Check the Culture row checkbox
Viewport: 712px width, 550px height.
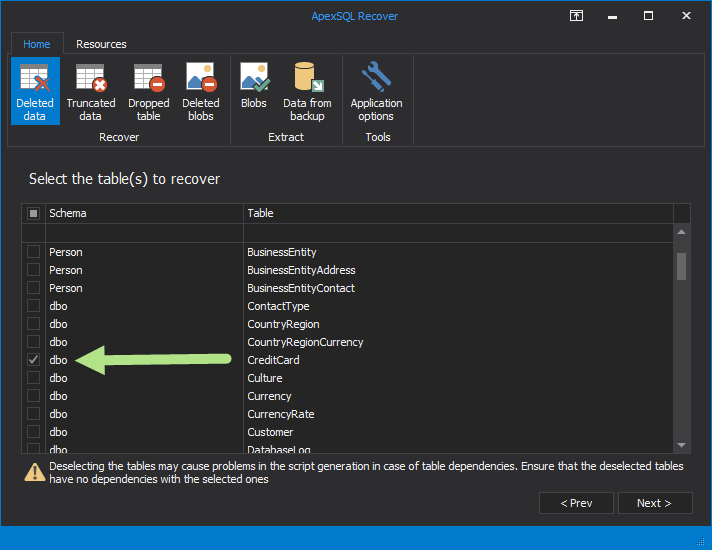pos(33,378)
